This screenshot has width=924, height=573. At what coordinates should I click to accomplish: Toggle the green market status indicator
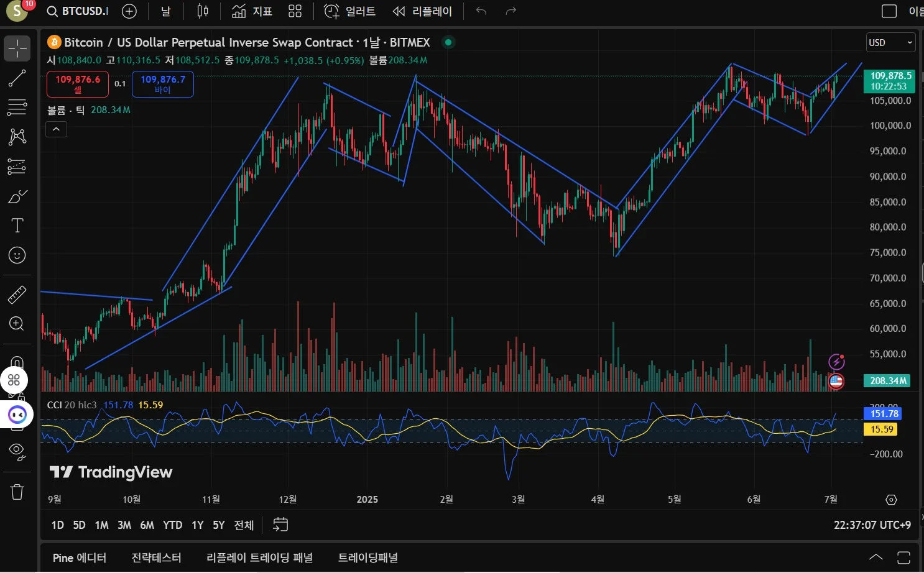tap(448, 42)
